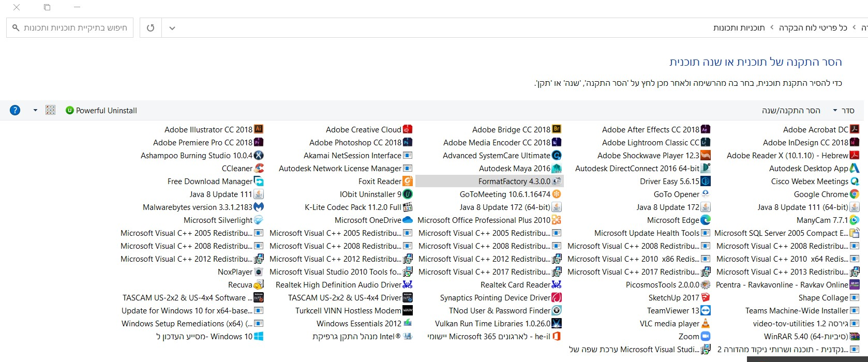Click the CCleaner icon
This screenshot has height=362, width=868.
(x=259, y=168)
